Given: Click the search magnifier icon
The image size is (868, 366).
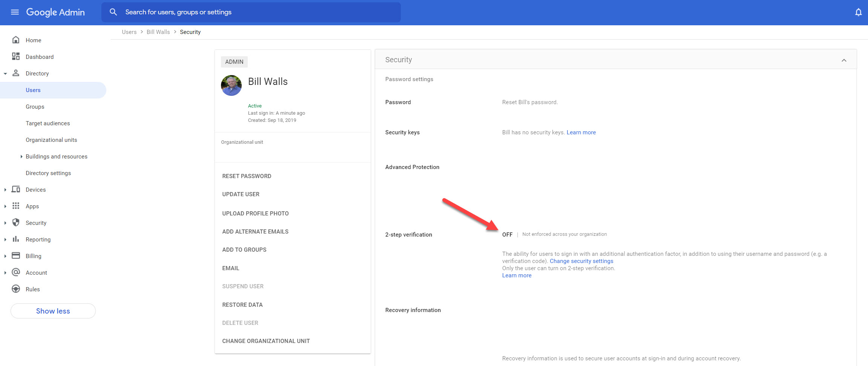Looking at the screenshot, I should coord(113,12).
